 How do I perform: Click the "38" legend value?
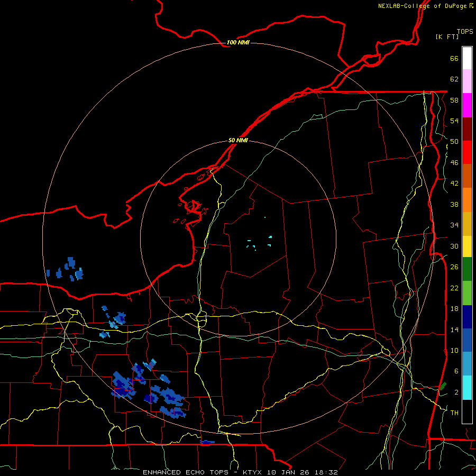pyautogui.click(x=454, y=204)
